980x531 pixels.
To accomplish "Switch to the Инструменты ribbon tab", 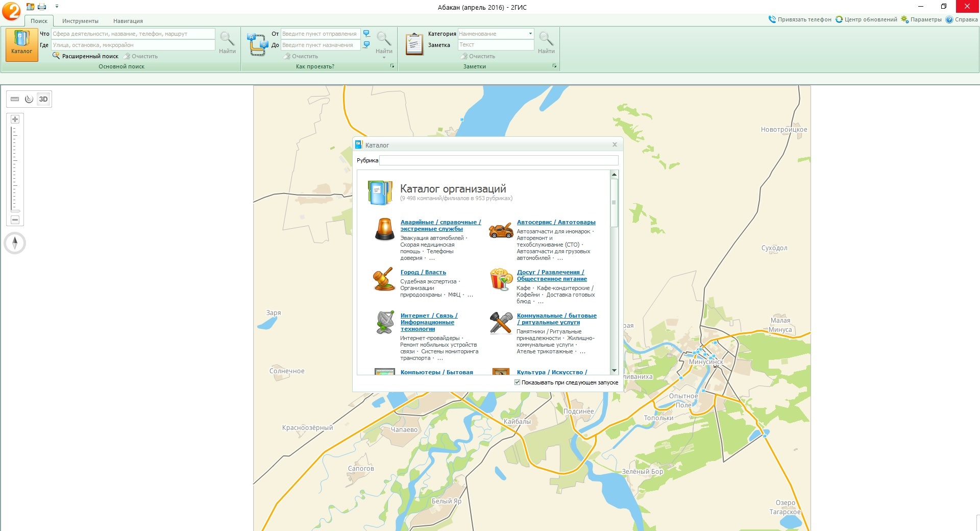I will [x=80, y=21].
